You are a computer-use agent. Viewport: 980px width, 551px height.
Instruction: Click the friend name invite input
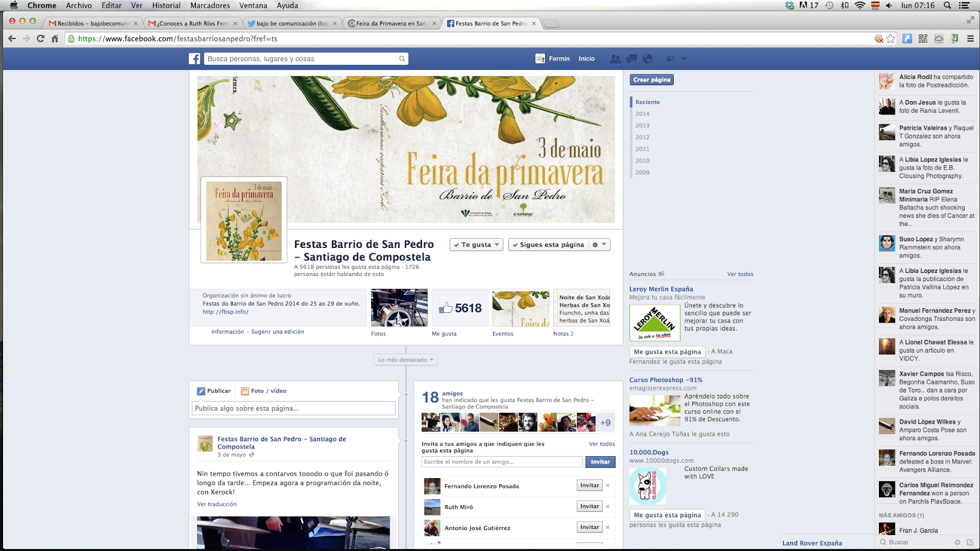502,462
